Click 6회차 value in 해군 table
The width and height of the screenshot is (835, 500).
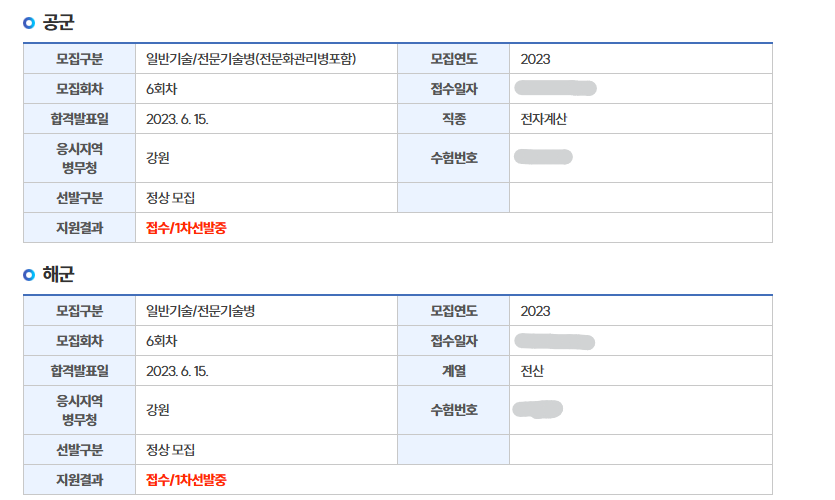pos(160,341)
